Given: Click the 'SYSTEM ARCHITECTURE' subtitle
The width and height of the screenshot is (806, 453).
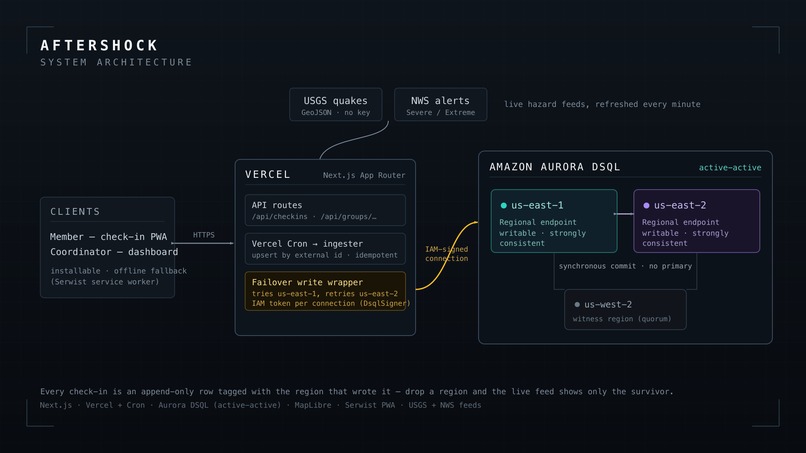Looking at the screenshot, I should (x=116, y=62).
